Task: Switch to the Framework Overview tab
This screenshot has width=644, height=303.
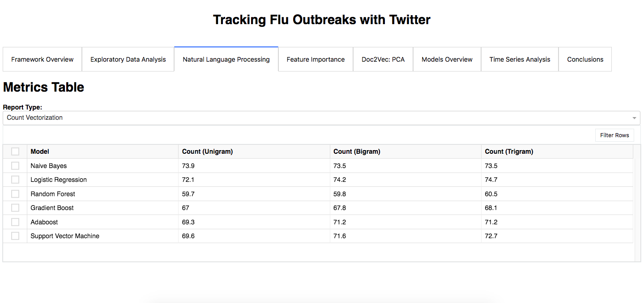Action: 43,59
